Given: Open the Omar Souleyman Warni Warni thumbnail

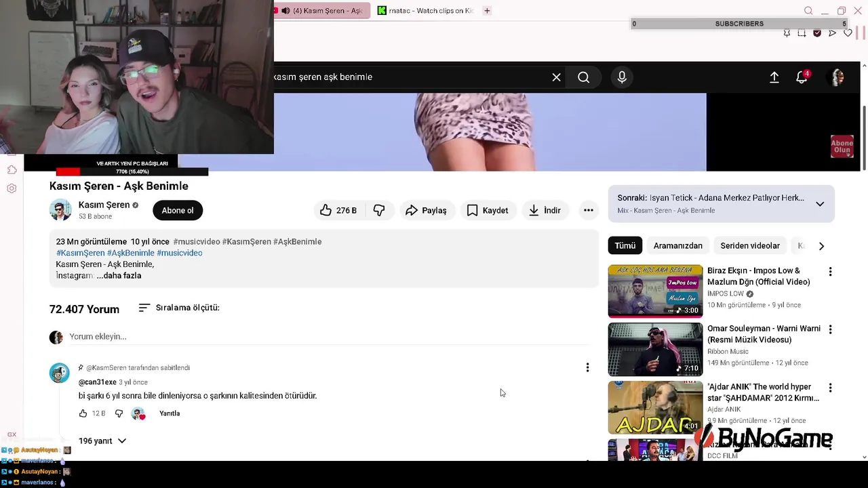Looking at the screenshot, I should tap(655, 350).
